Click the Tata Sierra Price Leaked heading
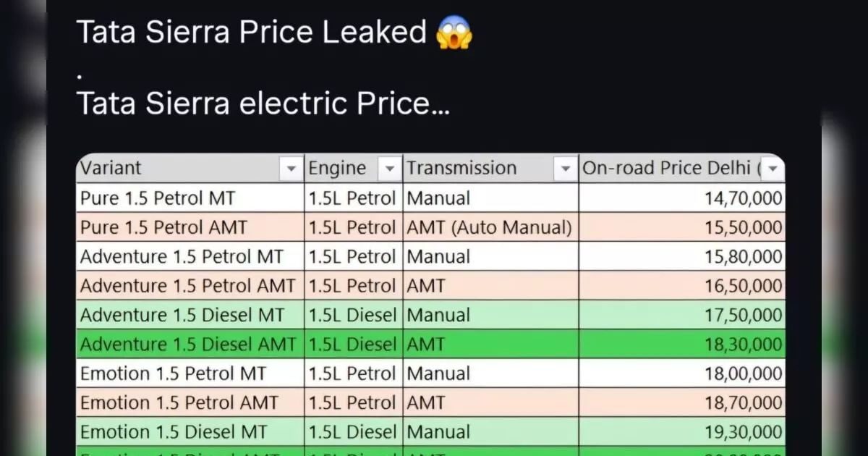 pyautogui.click(x=253, y=32)
